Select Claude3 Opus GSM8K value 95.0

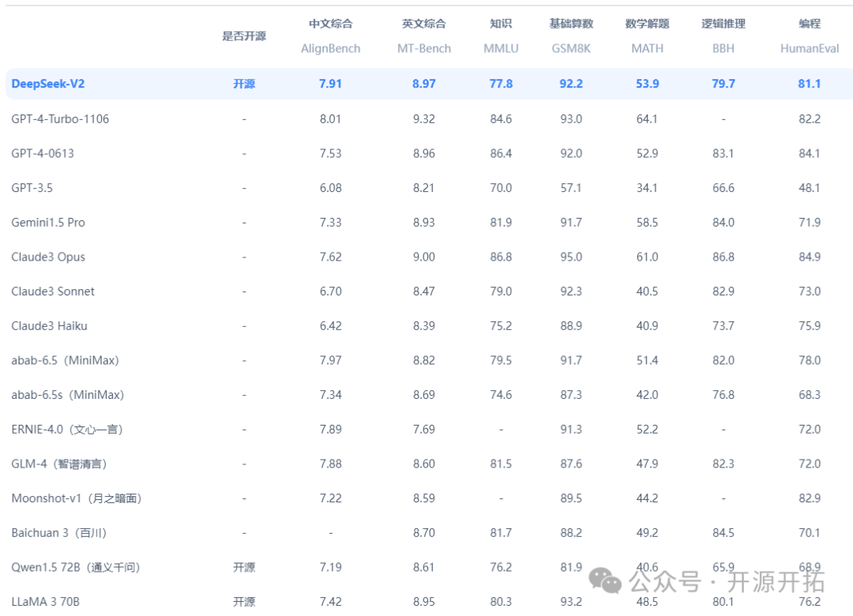(x=571, y=257)
